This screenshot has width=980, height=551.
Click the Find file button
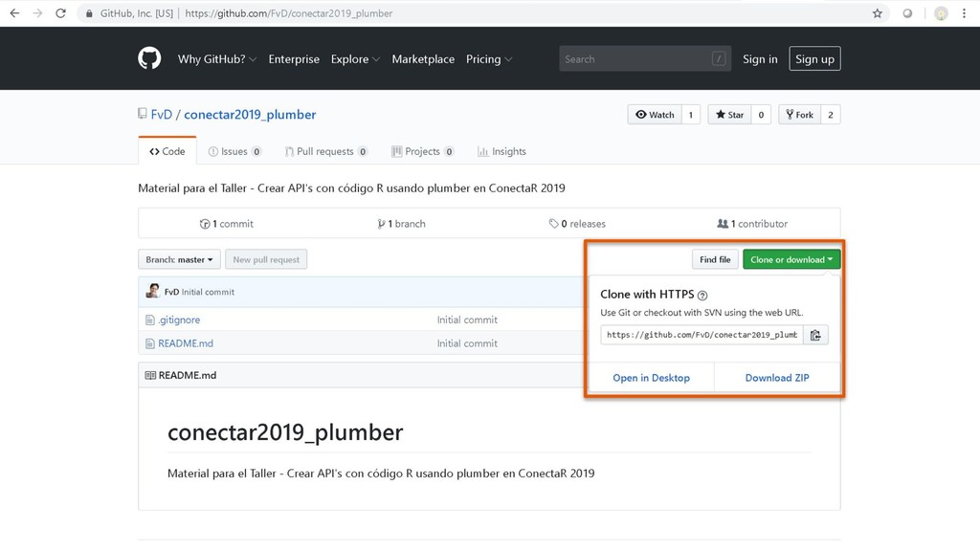pos(715,259)
